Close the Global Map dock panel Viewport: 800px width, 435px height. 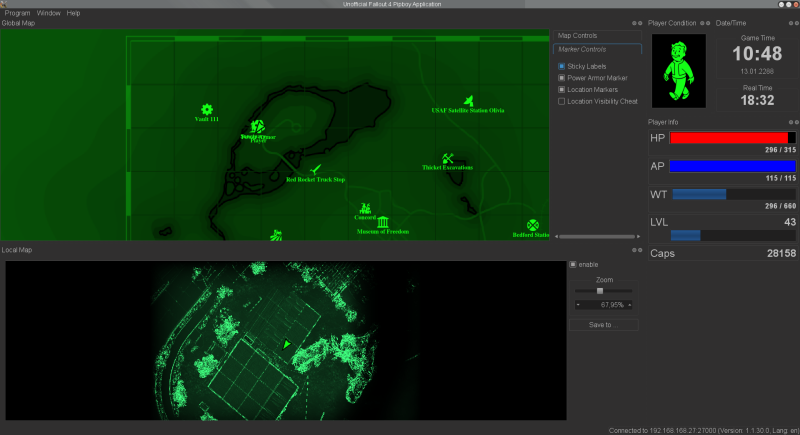click(640, 23)
